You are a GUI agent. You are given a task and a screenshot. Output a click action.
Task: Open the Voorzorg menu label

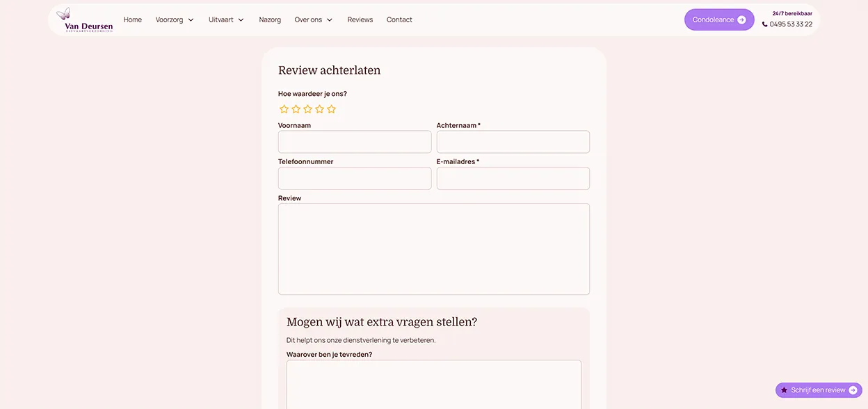point(169,20)
